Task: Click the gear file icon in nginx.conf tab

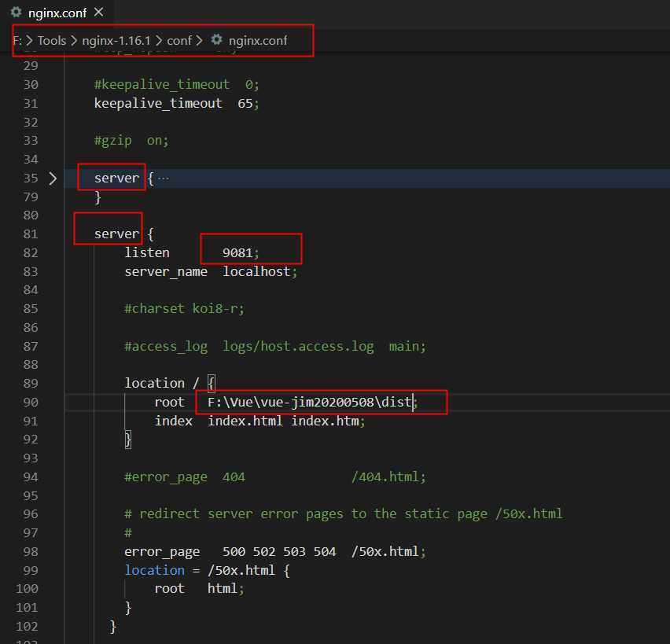Action: pos(17,12)
